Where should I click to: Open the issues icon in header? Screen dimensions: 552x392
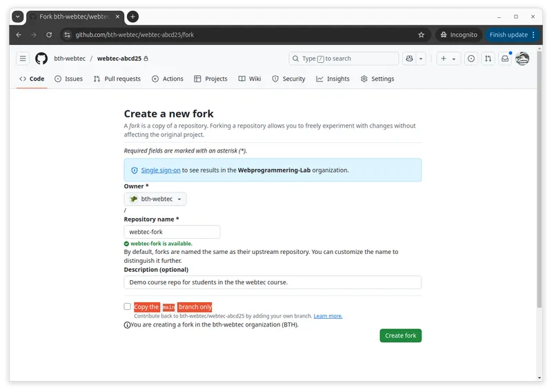pyautogui.click(x=471, y=59)
